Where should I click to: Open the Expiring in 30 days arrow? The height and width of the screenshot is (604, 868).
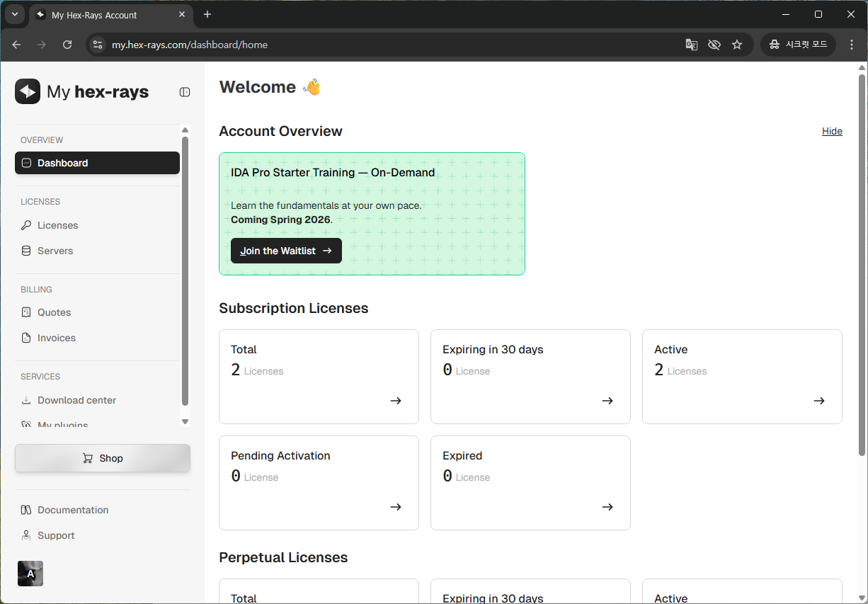click(x=607, y=401)
